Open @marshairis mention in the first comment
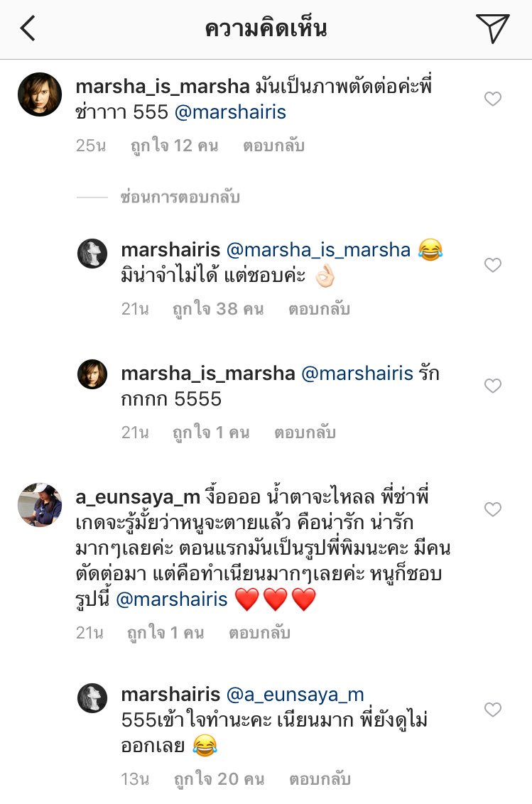The image size is (532, 804). [230, 112]
